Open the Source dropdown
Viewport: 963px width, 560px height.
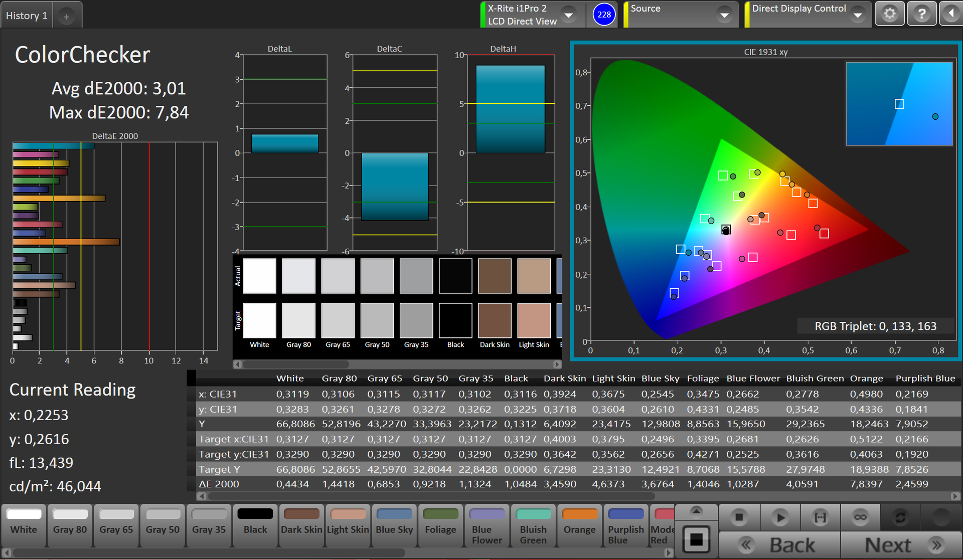coord(724,15)
